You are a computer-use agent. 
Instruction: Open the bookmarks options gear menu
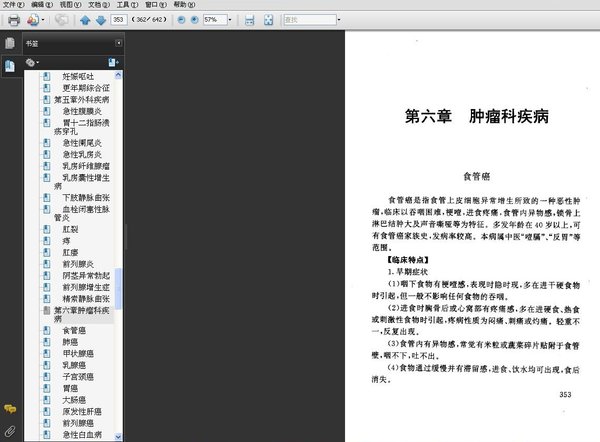pos(32,62)
